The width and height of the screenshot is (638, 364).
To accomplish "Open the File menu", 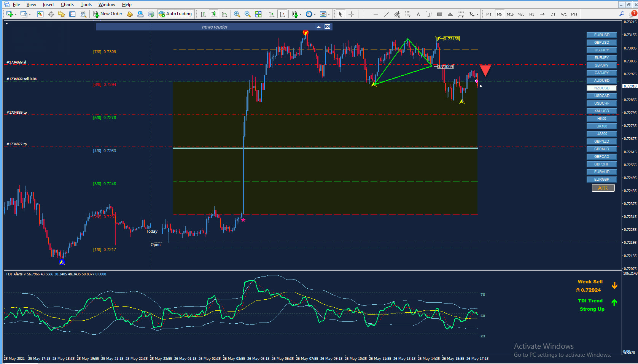I will point(16,5).
